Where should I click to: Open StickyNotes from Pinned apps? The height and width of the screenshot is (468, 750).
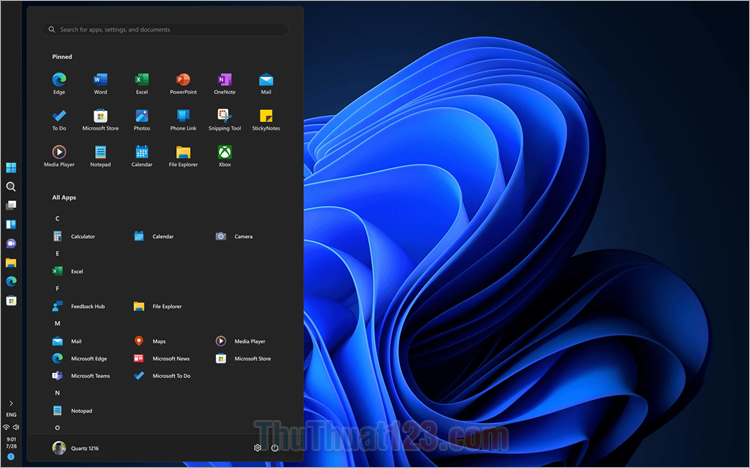click(266, 120)
